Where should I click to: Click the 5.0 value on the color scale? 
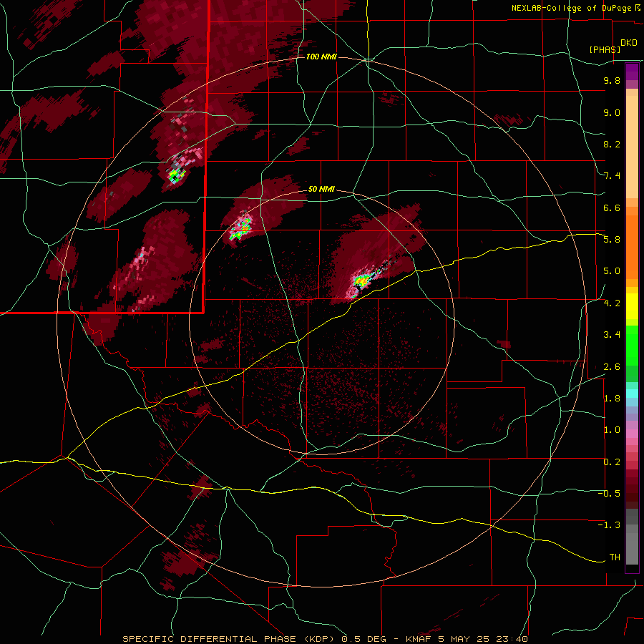tap(612, 271)
